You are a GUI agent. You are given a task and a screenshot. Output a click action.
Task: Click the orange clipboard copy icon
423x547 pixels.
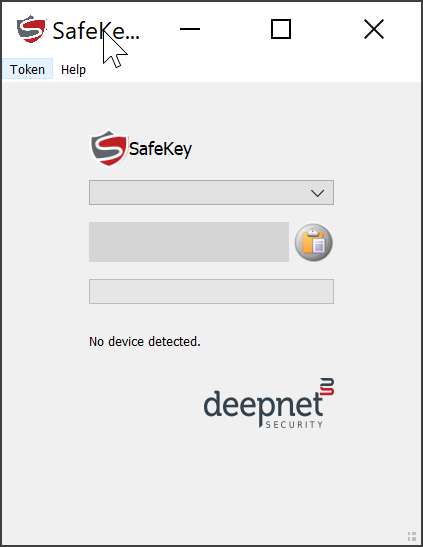click(314, 242)
